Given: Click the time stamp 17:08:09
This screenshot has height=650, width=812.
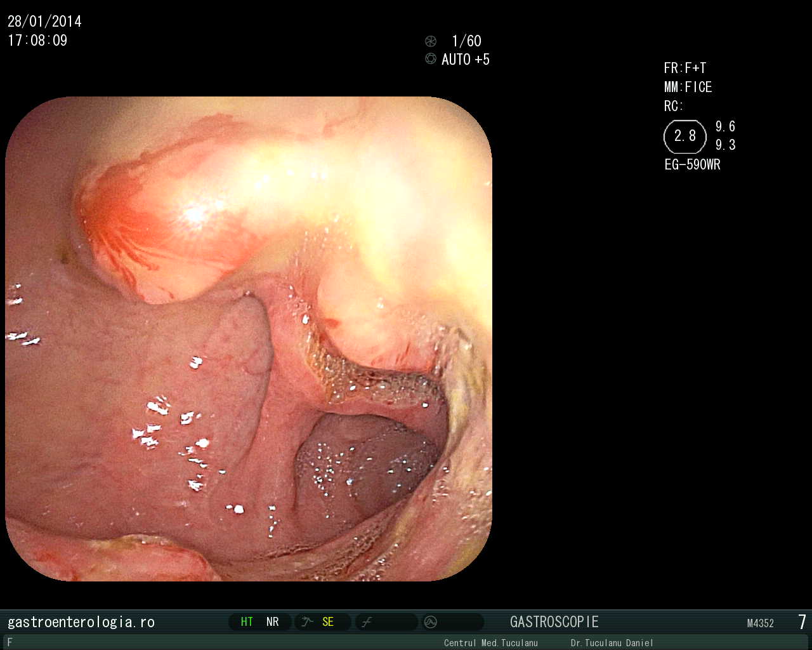Looking at the screenshot, I should click(x=37, y=41).
